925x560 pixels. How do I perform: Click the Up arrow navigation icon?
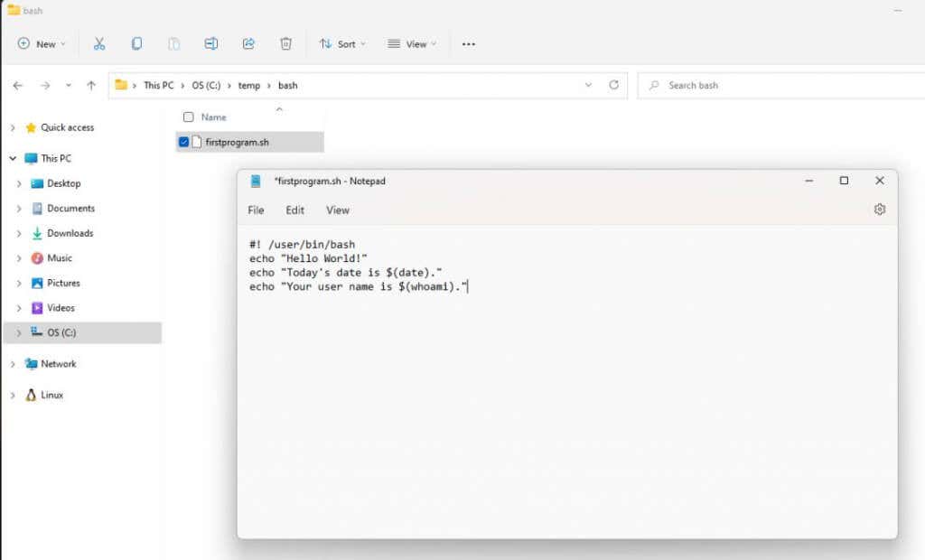91,86
